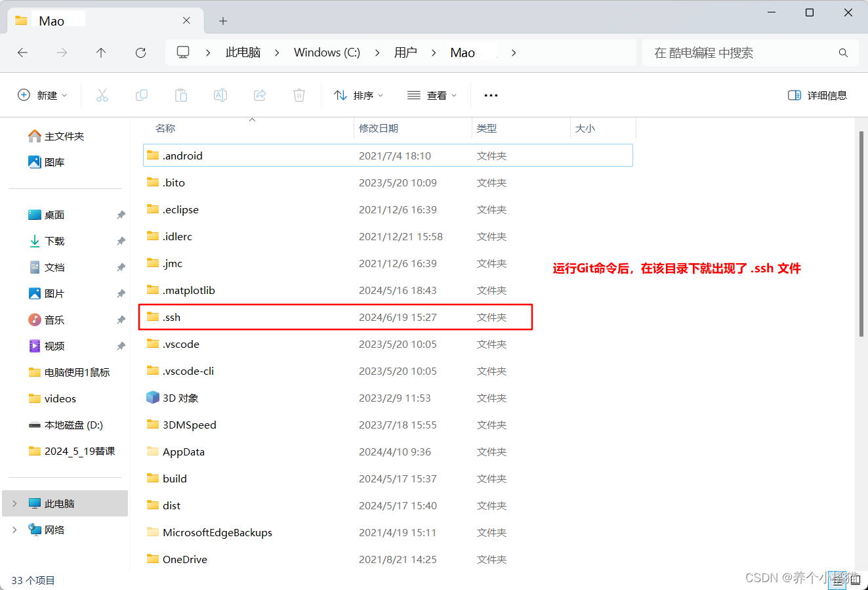Viewport: 868px width, 590px height.
Task: Click the monitor icon in address bar
Action: [184, 53]
